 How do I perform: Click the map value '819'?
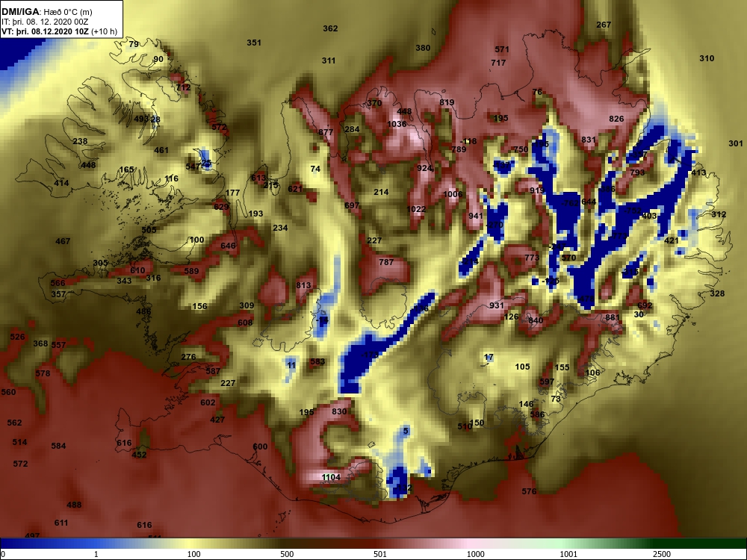(x=447, y=103)
